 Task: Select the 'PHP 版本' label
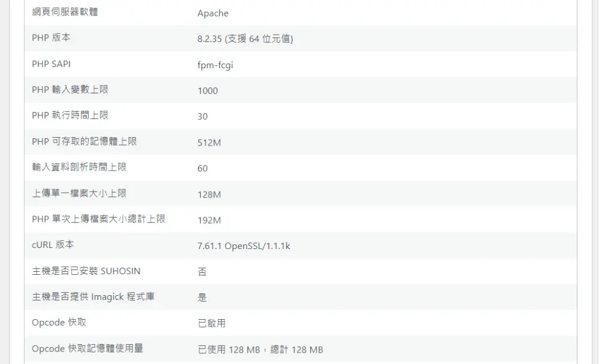(x=51, y=38)
